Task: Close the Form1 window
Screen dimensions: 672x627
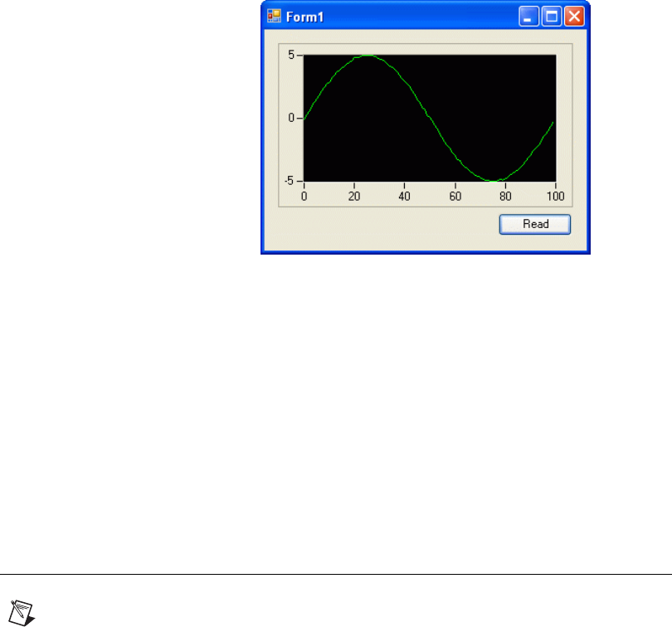Action: (574, 17)
